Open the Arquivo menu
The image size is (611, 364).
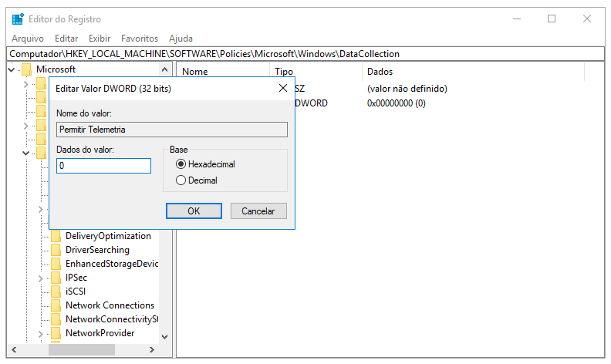coord(28,38)
